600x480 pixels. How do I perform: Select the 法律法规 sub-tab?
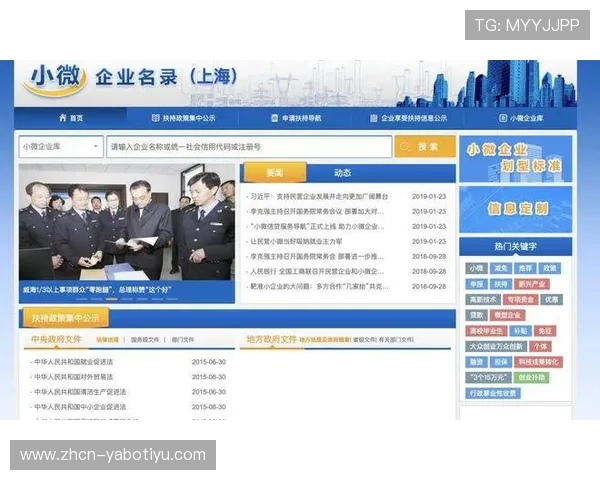(x=107, y=340)
